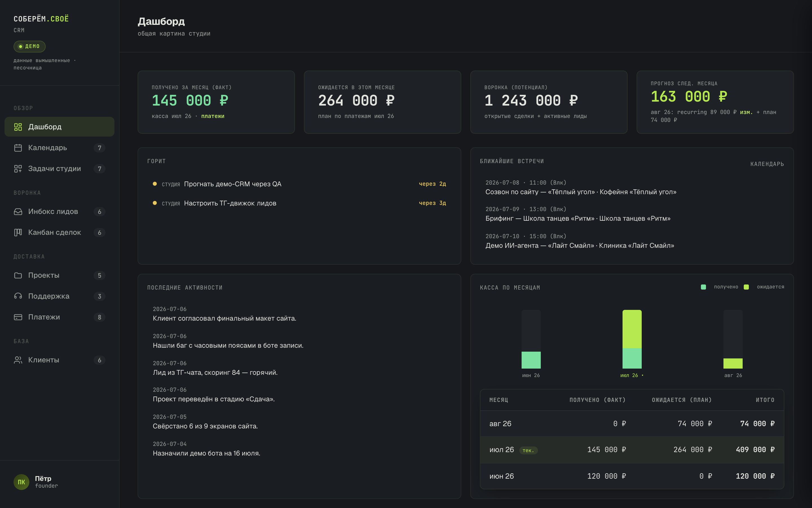Screen dimensions: 812x508
Task: Open Инбокс лидов
Action: pos(59,212)
